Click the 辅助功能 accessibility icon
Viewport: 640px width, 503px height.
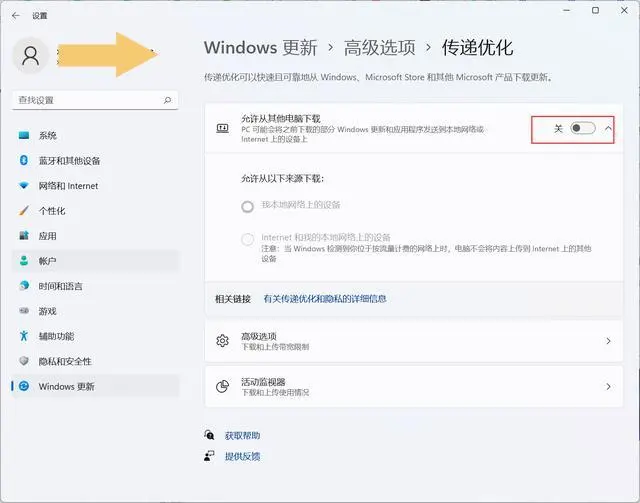click(x=24, y=336)
